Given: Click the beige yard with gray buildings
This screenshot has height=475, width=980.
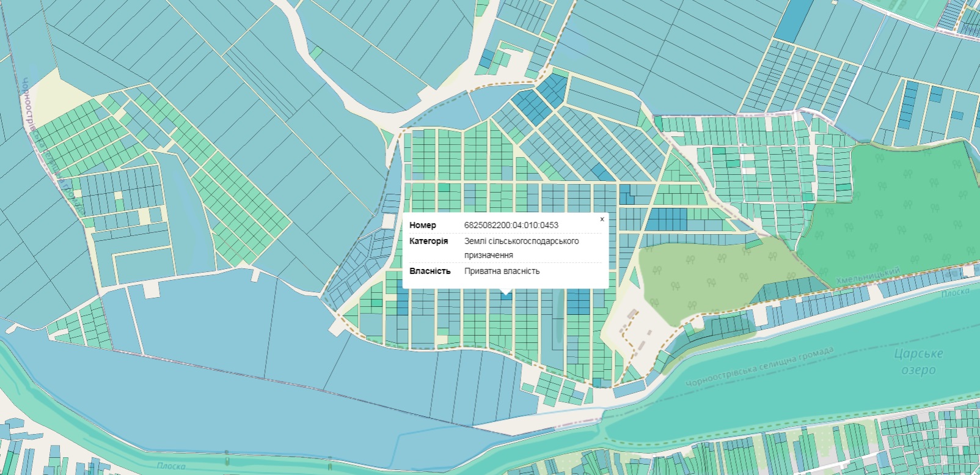Looking at the screenshot, I should (x=635, y=333).
